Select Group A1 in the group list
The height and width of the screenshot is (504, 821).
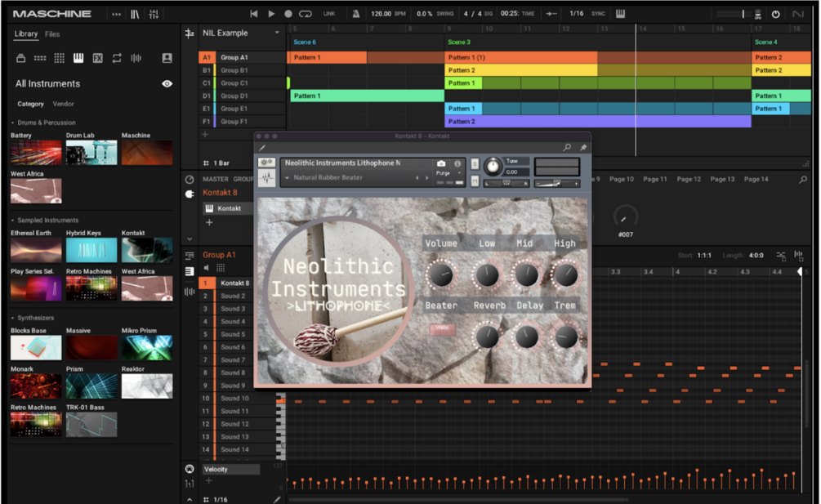click(242, 57)
